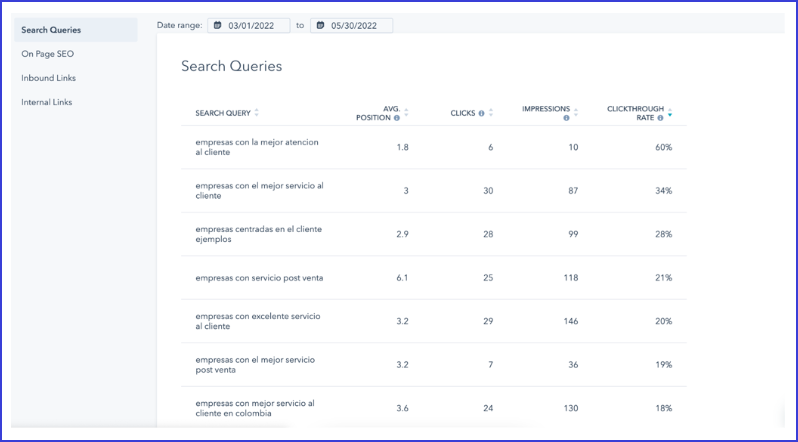The image size is (798, 442).
Task: Sort table by Clicks column arrows
Action: point(491,113)
